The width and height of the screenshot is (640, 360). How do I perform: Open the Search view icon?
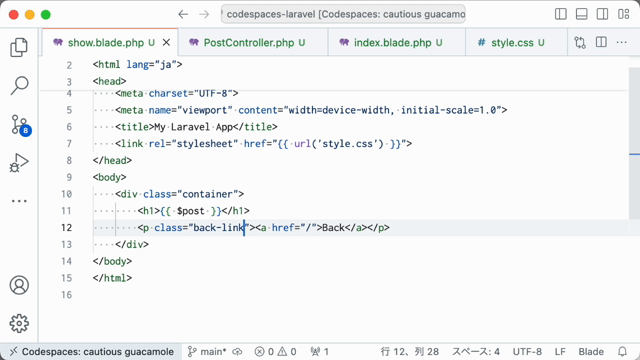point(19,86)
